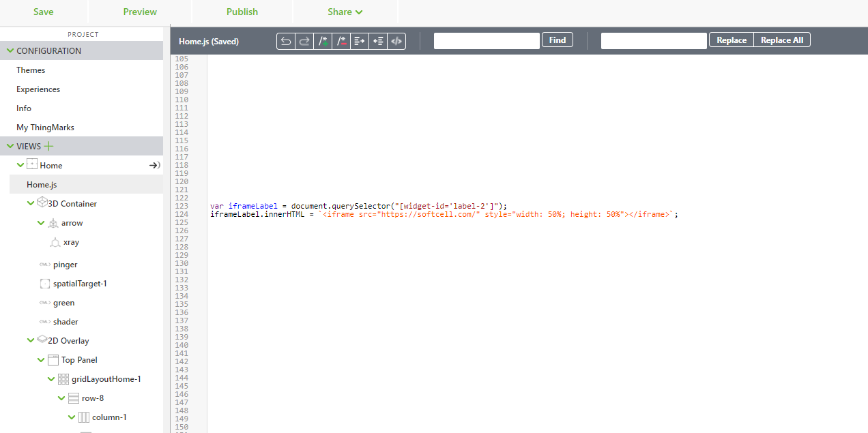Click the Redo icon in the editor toolbar
Screen dimensions: 868x433
point(304,41)
